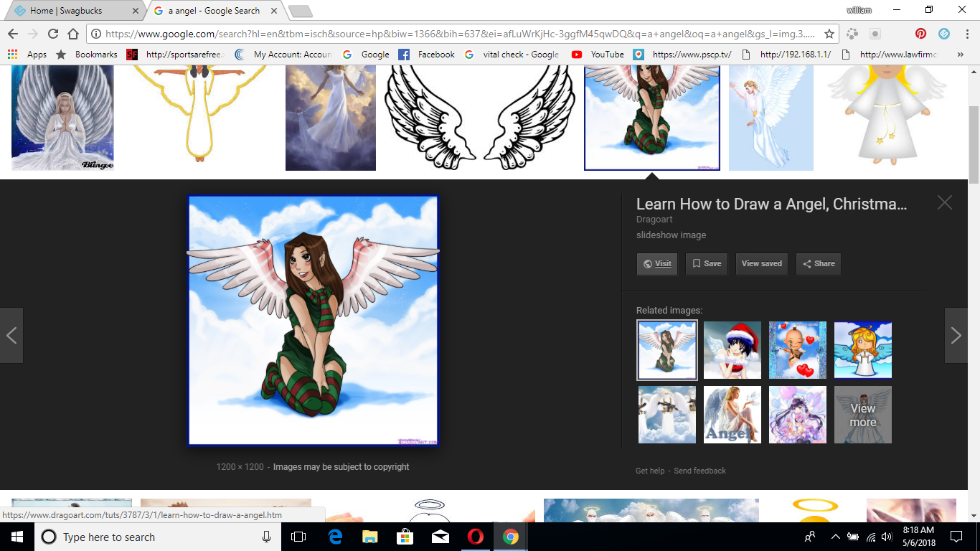Open the My Account bookmark
Image resolution: width=980 pixels, height=551 pixels.
(x=283, y=55)
